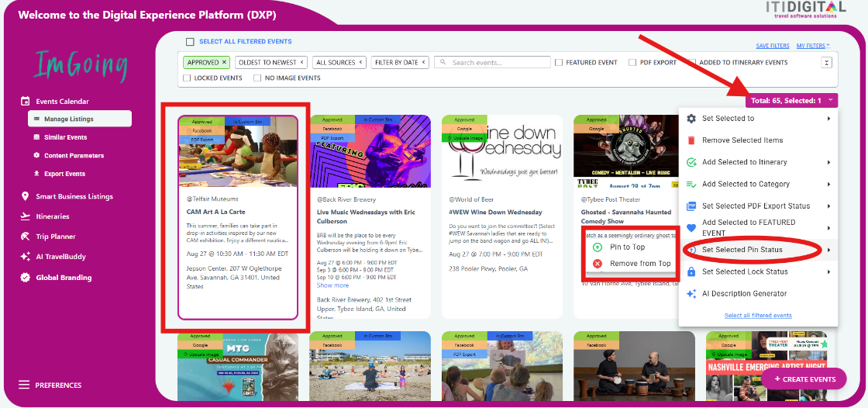The image size is (868, 408).
Task: Click Select all filtered events link in menu
Action: 758,316
